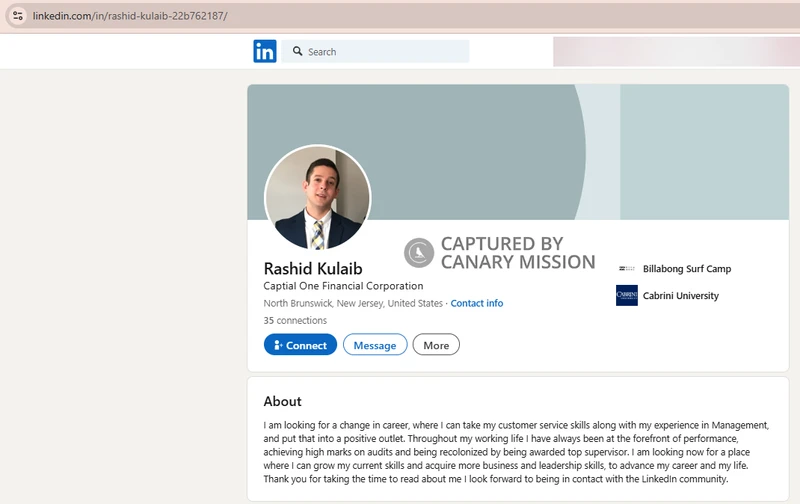Open the Contact info link

(x=477, y=303)
